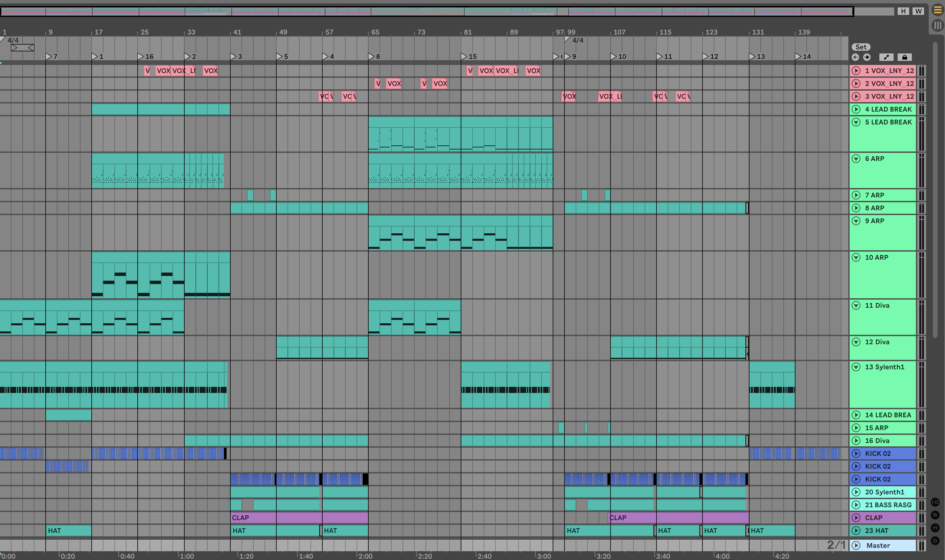Screen dimensions: 945x560
Task: Fold the 6 ARP track
Action: click(x=856, y=159)
